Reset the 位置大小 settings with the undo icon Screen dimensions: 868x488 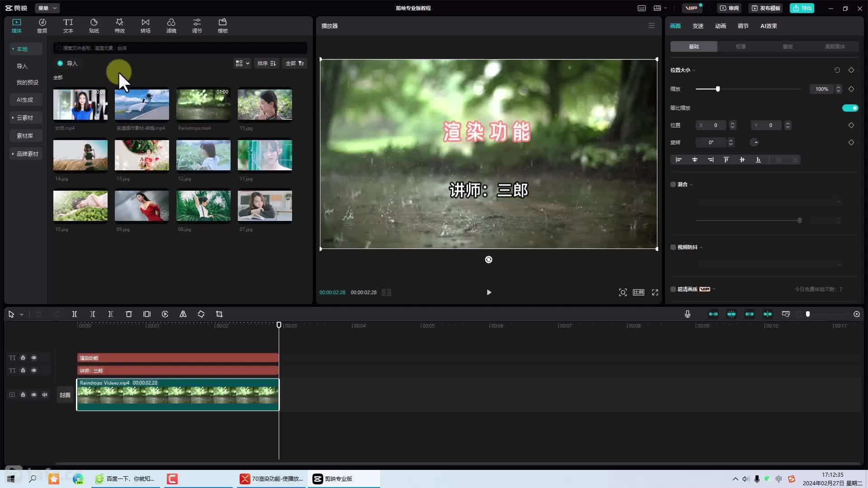837,70
